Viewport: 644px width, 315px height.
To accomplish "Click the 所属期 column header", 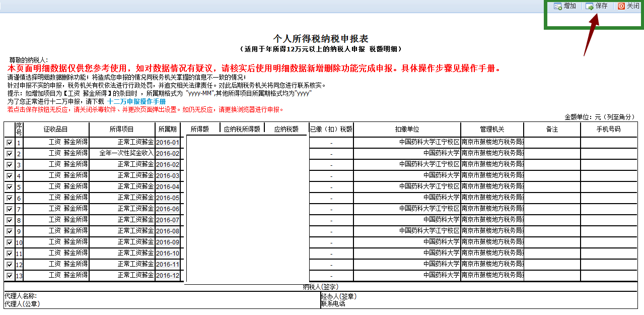I will (x=168, y=130).
